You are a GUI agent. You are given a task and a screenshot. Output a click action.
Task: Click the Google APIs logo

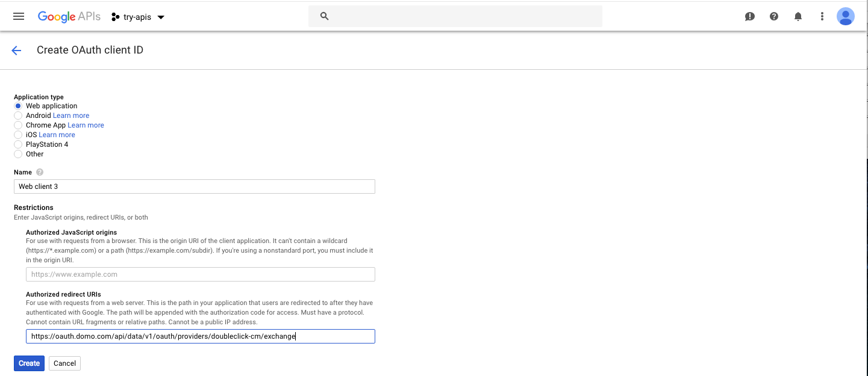point(69,16)
